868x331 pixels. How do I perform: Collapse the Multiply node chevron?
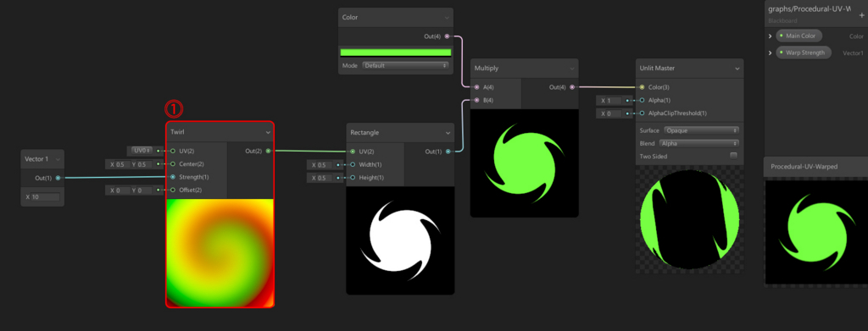click(x=572, y=69)
